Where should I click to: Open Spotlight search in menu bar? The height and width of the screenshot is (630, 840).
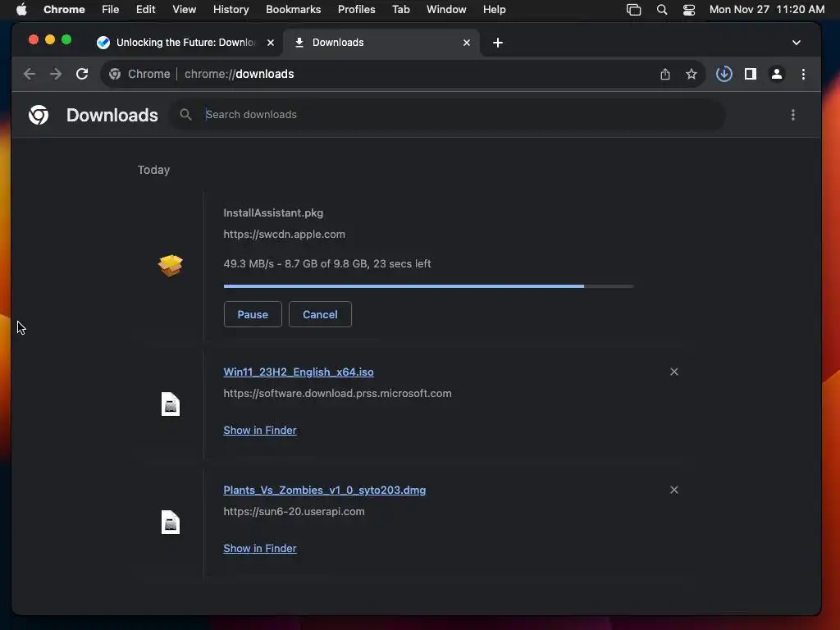click(x=662, y=10)
